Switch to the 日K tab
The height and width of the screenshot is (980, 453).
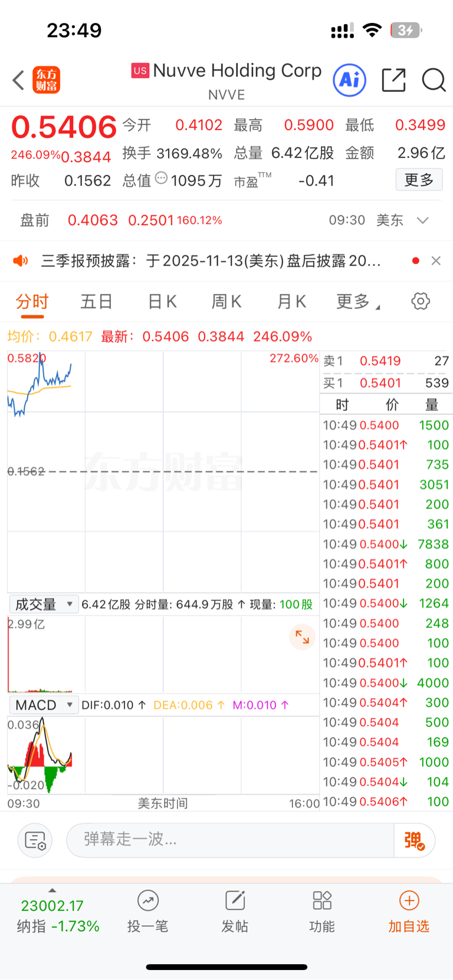pyautogui.click(x=162, y=302)
